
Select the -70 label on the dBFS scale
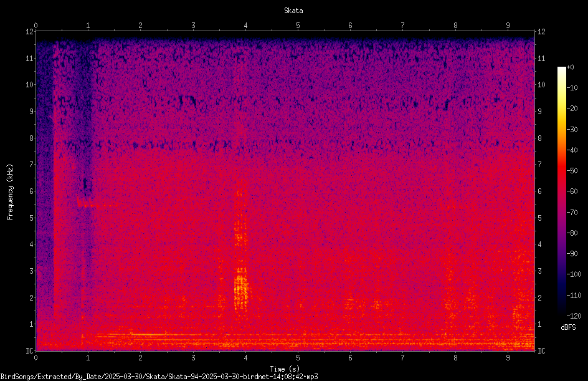tap(572, 213)
